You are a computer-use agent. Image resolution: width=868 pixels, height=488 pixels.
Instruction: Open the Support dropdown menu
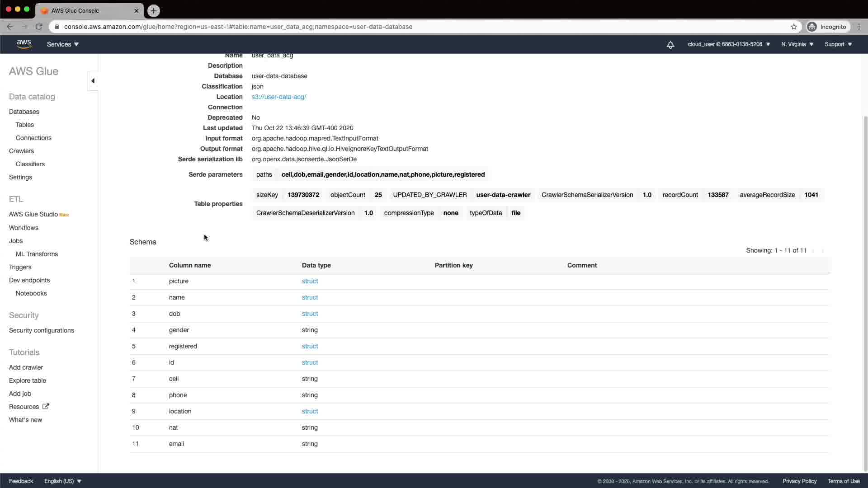click(838, 44)
